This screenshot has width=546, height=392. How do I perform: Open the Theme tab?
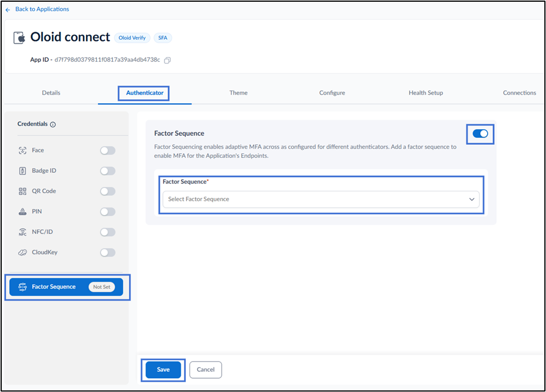(x=238, y=93)
